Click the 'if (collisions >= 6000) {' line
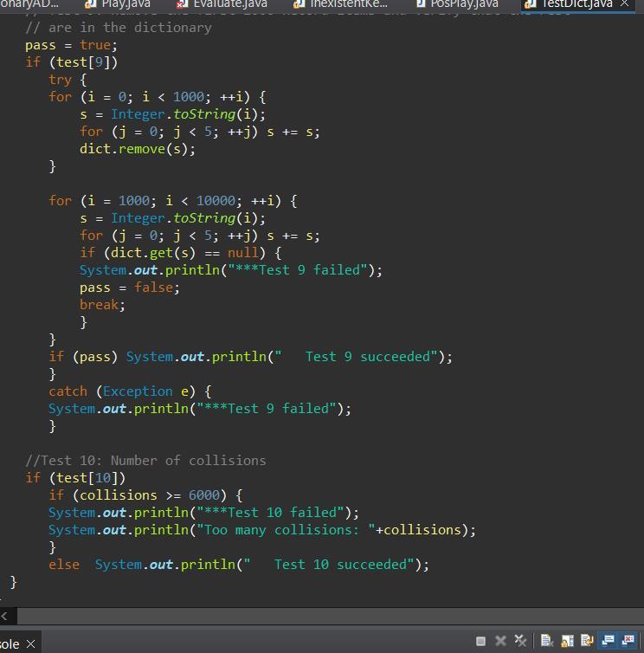This screenshot has width=644, height=653. [x=145, y=495]
